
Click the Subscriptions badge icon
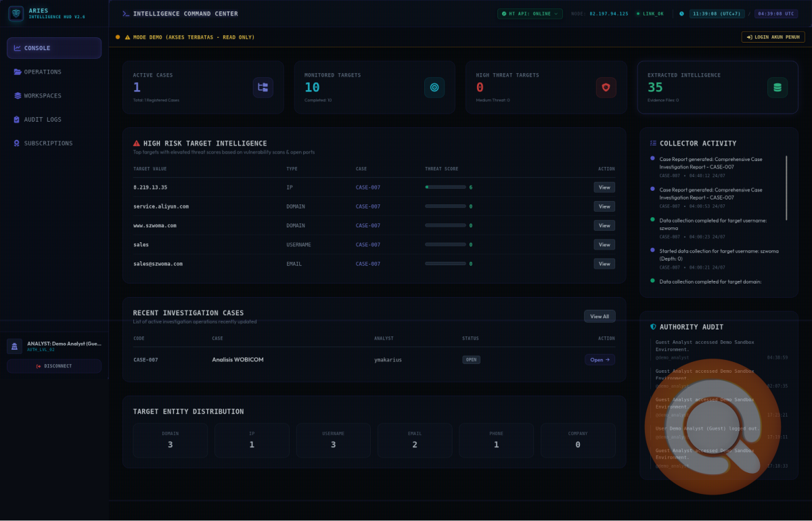pos(17,143)
